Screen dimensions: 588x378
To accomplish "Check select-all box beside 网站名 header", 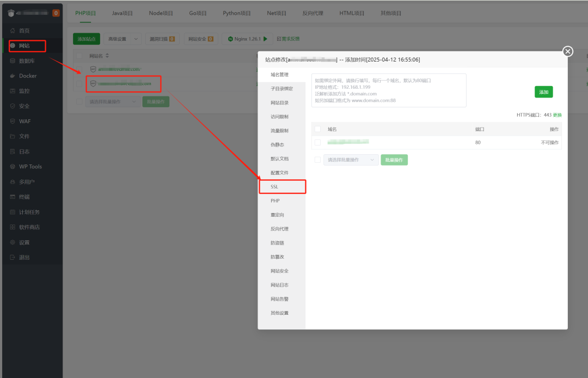I will (x=79, y=56).
